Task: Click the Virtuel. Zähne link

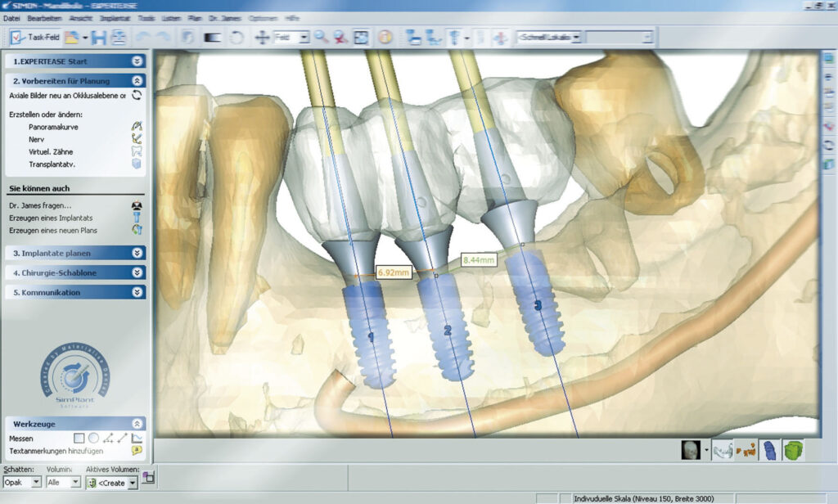Action: (x=51, y=152)
